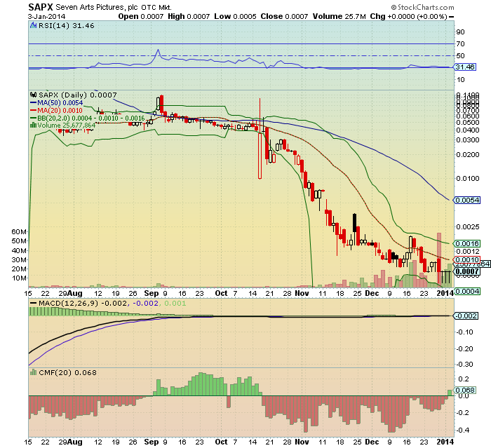The height and width of the screenshot is (448, 491).
Task: Click the SAPX (Daily) 0.0007 legend
Action: tap(77, 95)
